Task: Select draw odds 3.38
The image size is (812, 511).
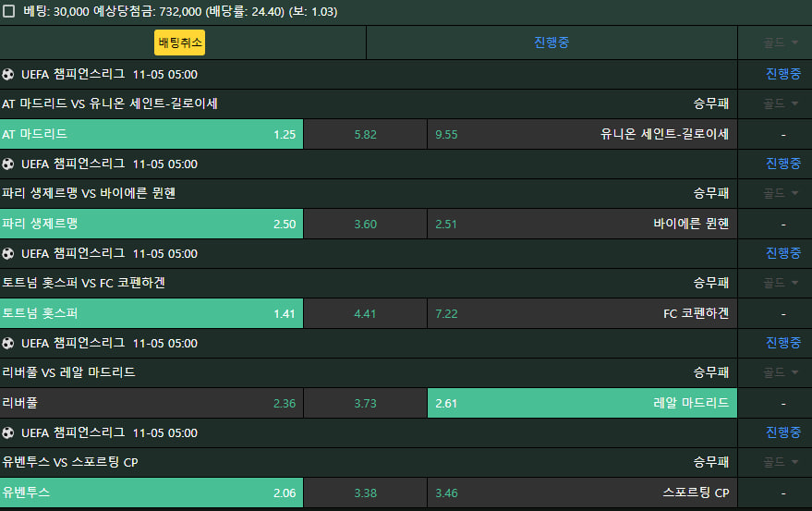Action: tap(365, 493)
